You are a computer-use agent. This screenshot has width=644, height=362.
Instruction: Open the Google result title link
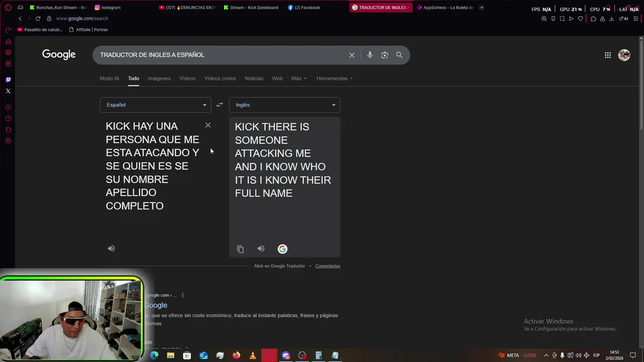156,305
